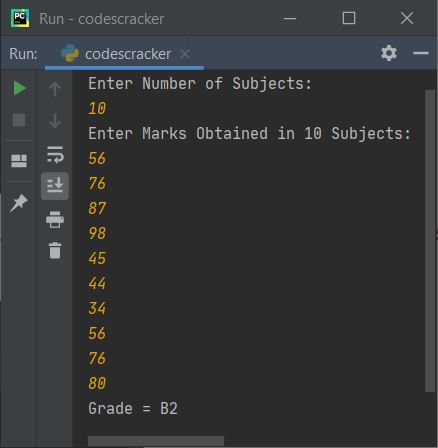438x448 pixels.
Task: Clear all console output with trash icon
Action: point(55,250)
